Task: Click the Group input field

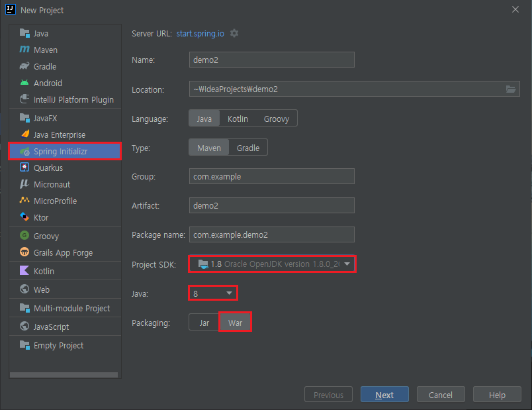Action: click(272, 176)
